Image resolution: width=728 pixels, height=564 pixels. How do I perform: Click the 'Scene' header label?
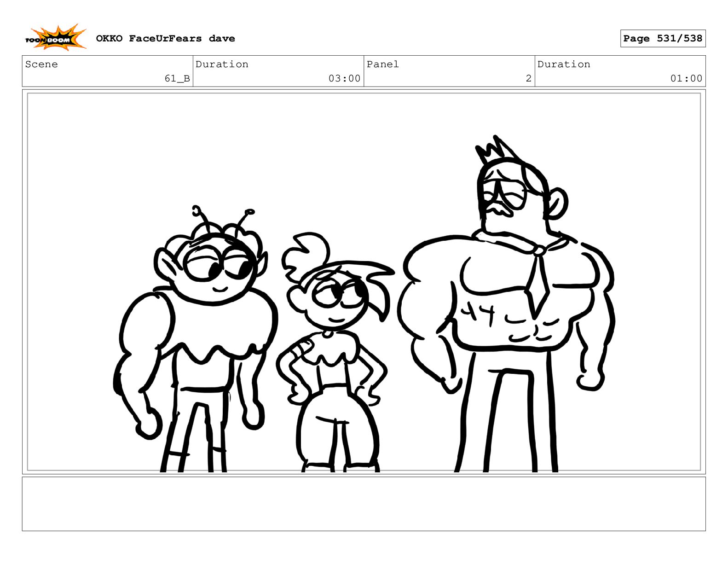[x=41, y=64]
